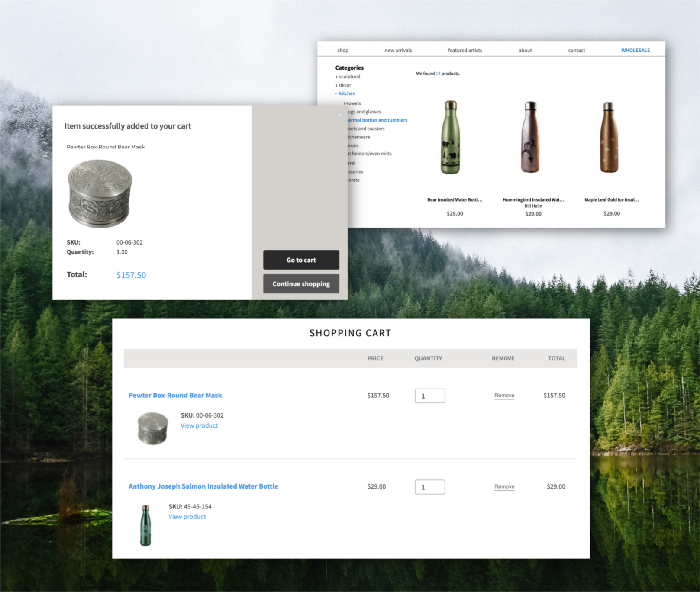Click the quantity field for Pewter Box
This screenshot has height=592, width=700.
(429, 396)
